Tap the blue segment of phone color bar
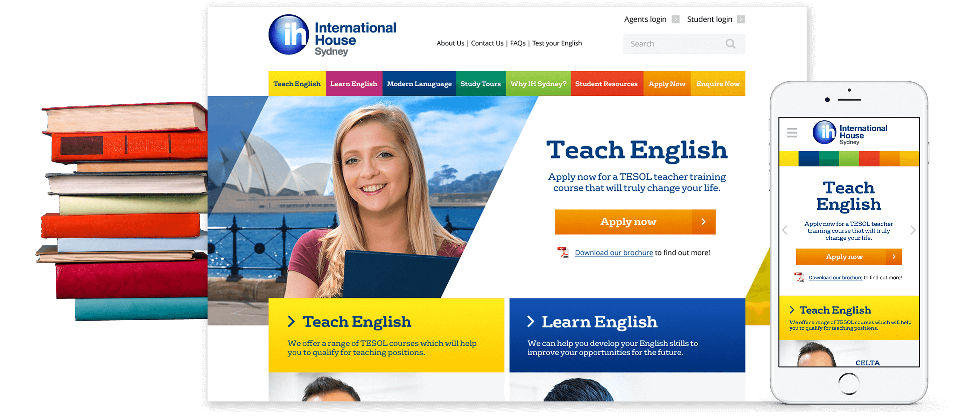 (808, 159)
